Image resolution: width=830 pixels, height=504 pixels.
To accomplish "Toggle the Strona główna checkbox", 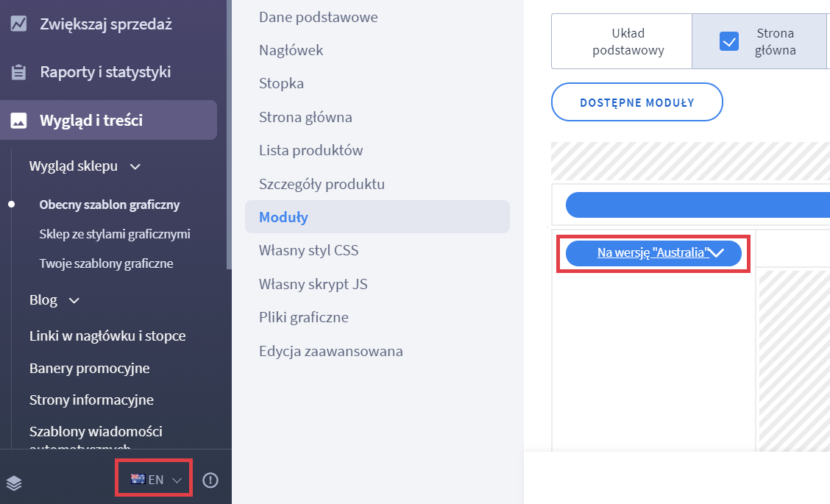I will coord(729,41).
